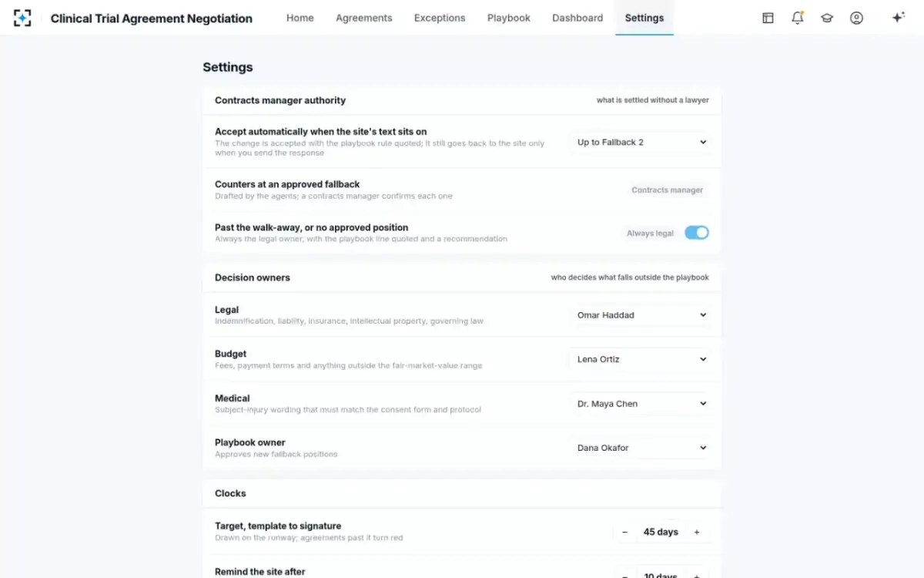Open Playbook owner Dana Okafor dropdown

point(641,448)
